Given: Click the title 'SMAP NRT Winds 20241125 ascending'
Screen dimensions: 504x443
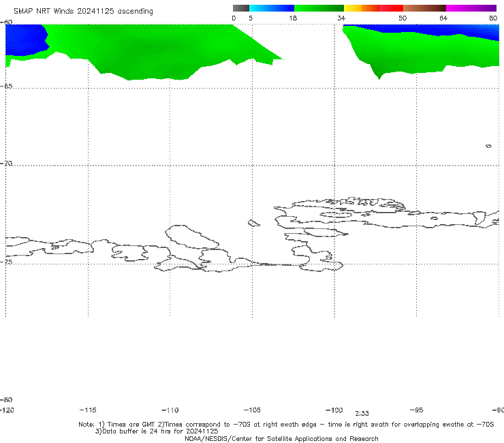Looking at the screenshot, I should click(x=83, y=11).
